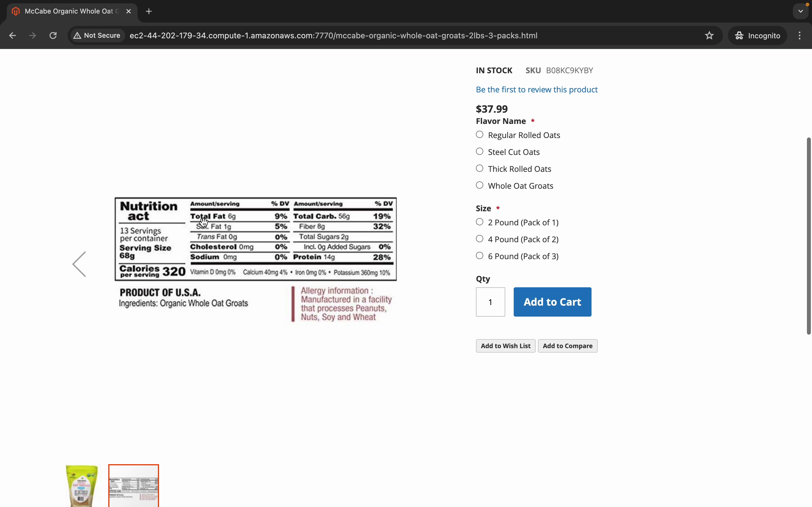Bookmark this page with the star icon
812x507 pixels.
709,35
